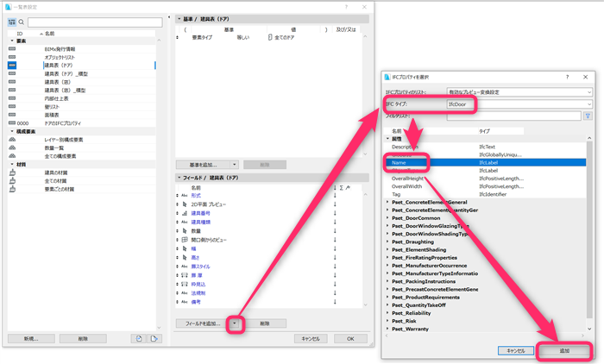Click the フィルタリスト input field
Image resolution: width=604 pixels, height=364 pixels.
(514, 116)
